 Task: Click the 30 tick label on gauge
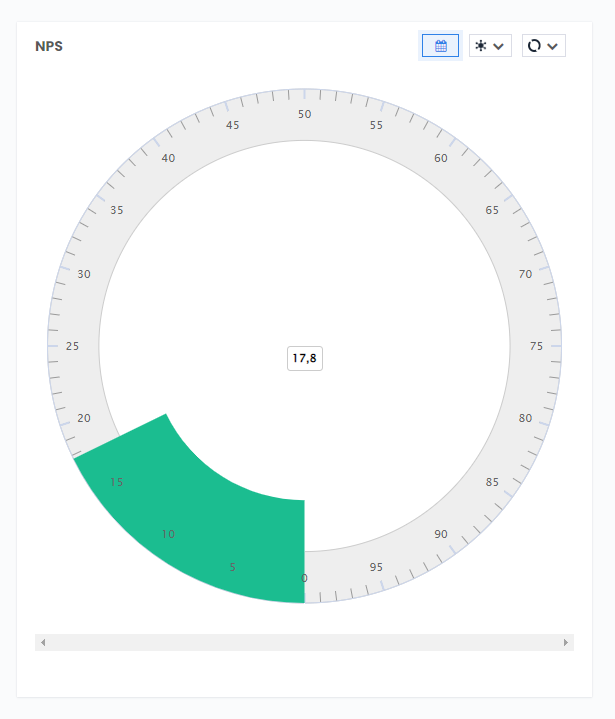[x=84, y=274]
